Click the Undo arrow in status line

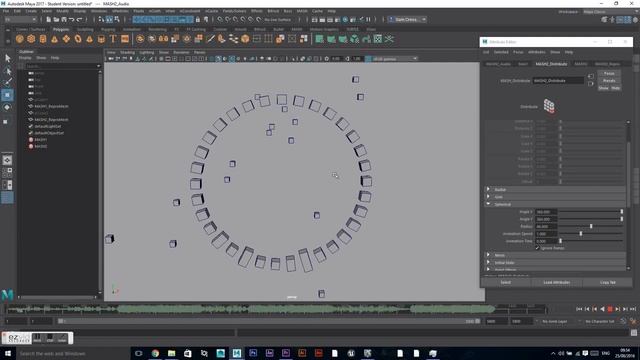coord(72,19)
